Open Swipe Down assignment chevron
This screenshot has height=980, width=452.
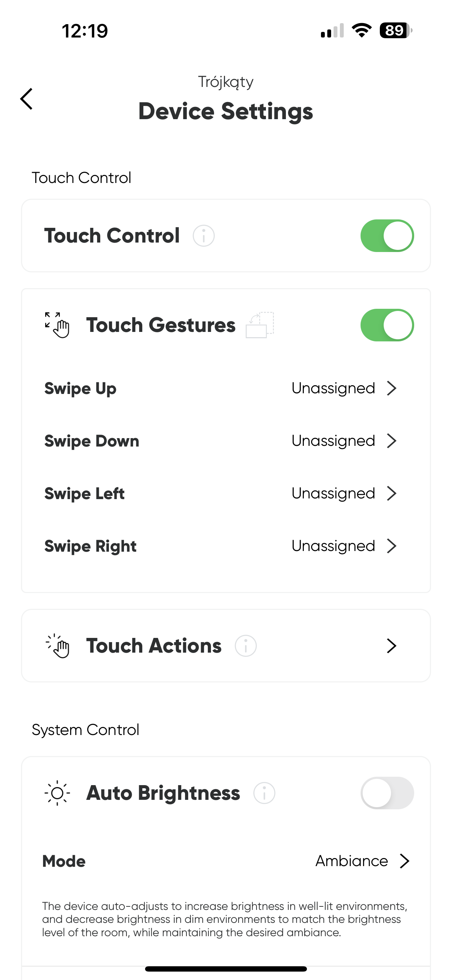(392, 441)
